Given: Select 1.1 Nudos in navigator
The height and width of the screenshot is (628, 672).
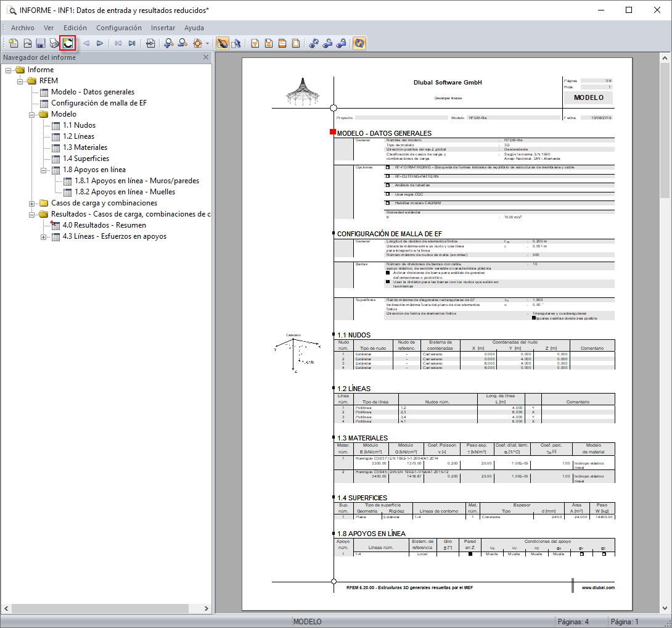Looking at the screenshot, I should 80,125.
